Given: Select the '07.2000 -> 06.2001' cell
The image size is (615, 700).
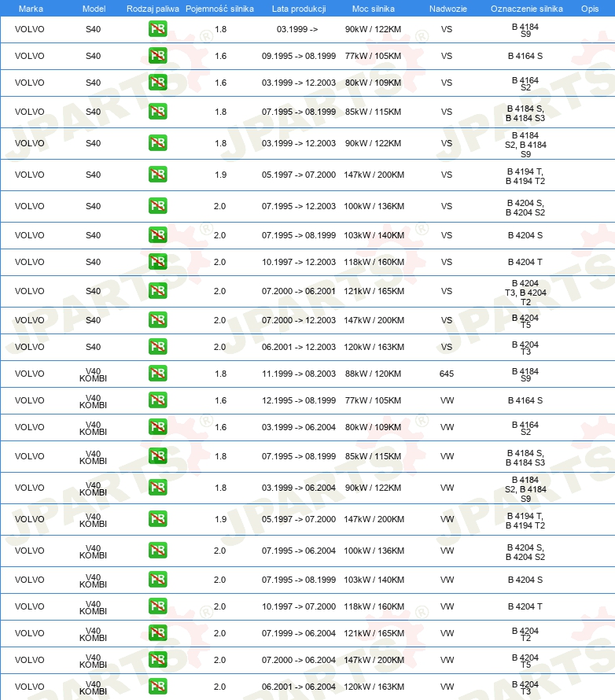Looking at the screenshot, I should pyautogui.click(x=299, y=291).
